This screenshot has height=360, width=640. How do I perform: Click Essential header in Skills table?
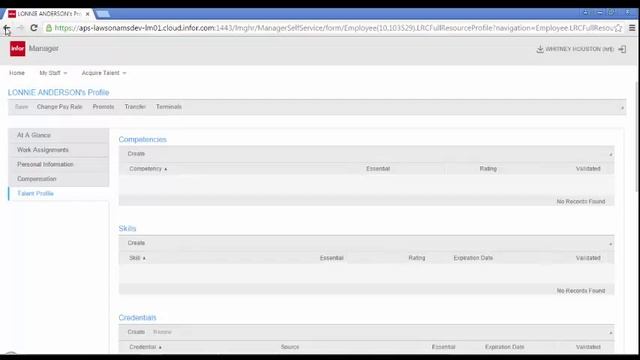[x=331, y=258]
